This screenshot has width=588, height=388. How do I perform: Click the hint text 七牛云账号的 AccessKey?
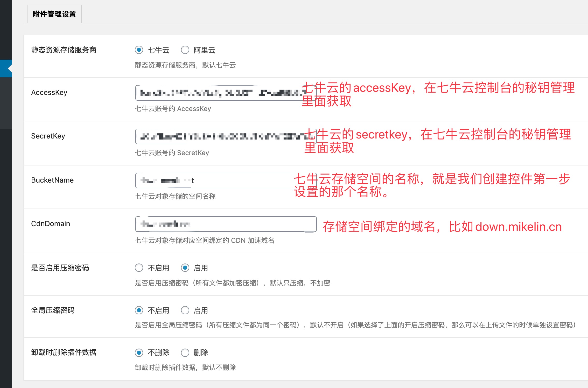[x=173, y=109]
